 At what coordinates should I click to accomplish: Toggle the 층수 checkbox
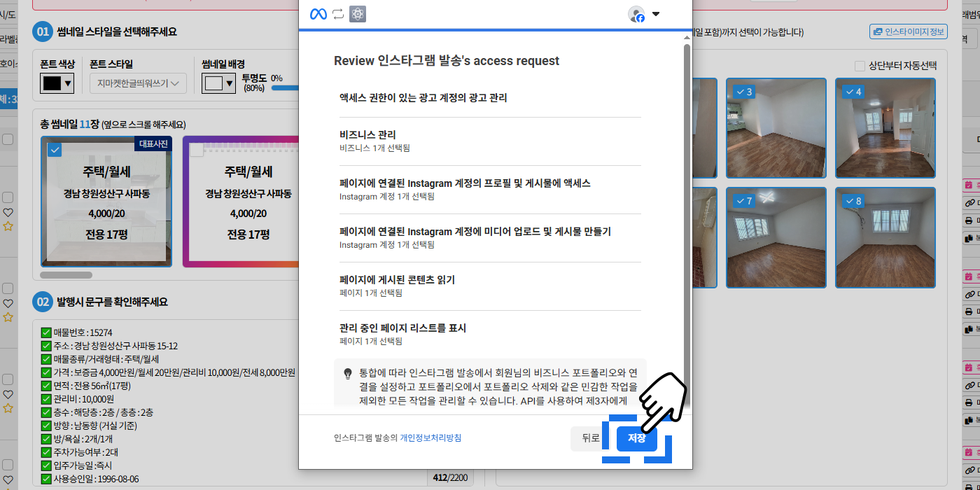point(47,412)
